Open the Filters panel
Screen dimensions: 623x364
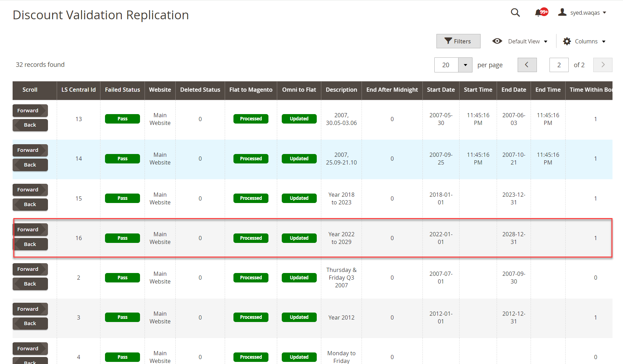coord(458,41)
